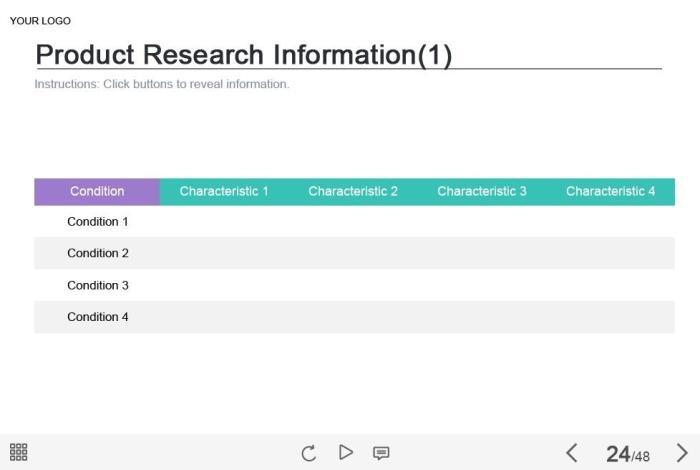Click the Characteristic 3 header button
700x470 pixels.
pyautogui.click(x=482, y=191)
